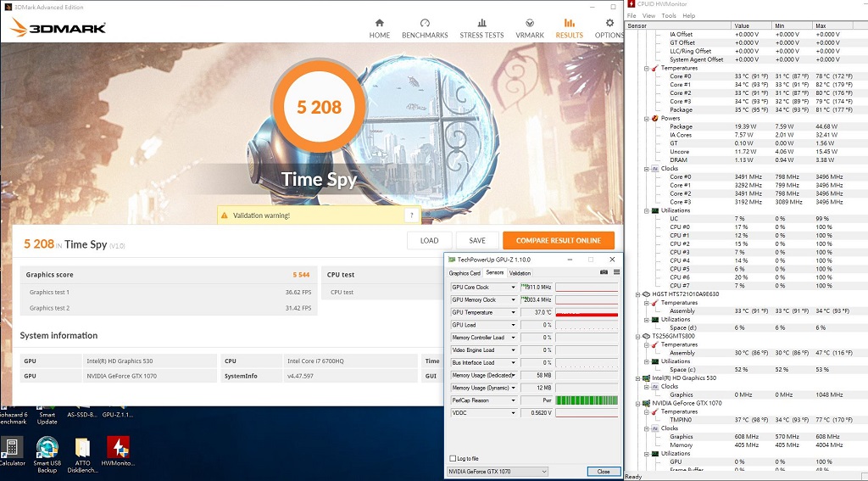
Task: Click the HWMonitor title bar lightning icon
Action: [x=631, y=4]
